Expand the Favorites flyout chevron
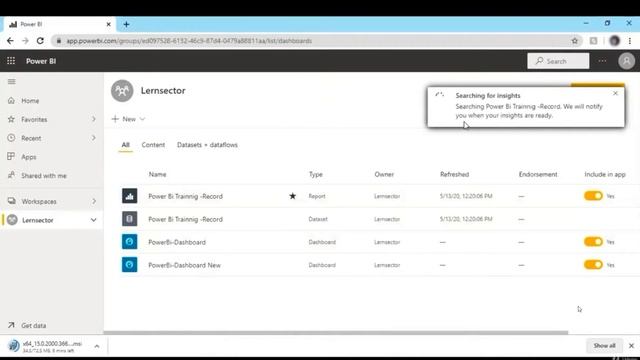 coord(93,119)
